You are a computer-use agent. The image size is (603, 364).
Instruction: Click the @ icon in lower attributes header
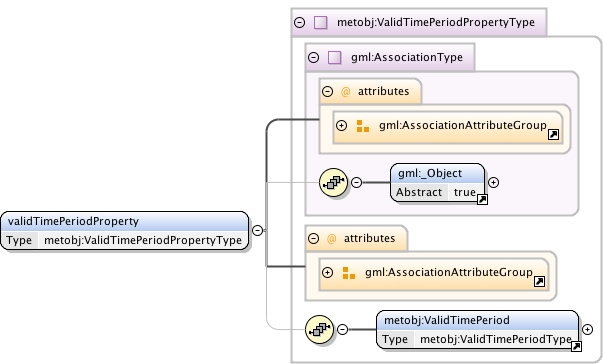(x=331, y=239)
